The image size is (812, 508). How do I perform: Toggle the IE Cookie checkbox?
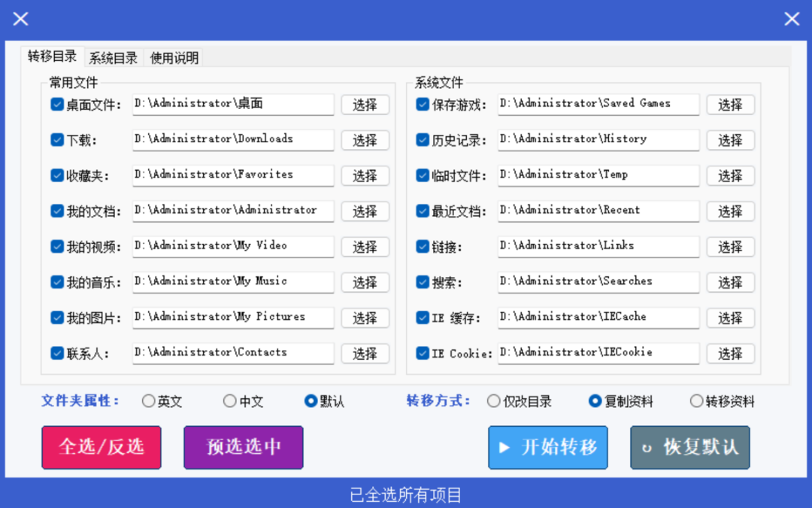pos(423,353)
